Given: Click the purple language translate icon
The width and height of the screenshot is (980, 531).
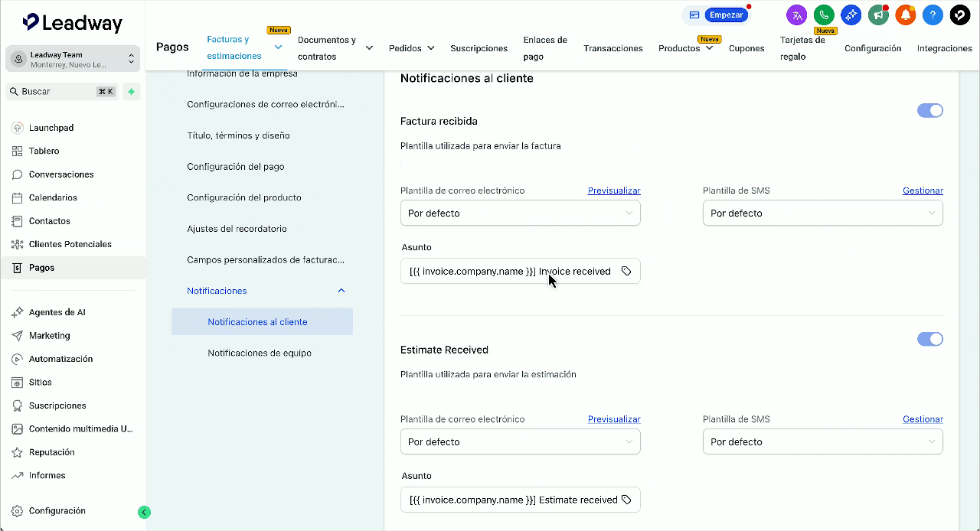Looking at the screenshot, I should click(797, 15).
